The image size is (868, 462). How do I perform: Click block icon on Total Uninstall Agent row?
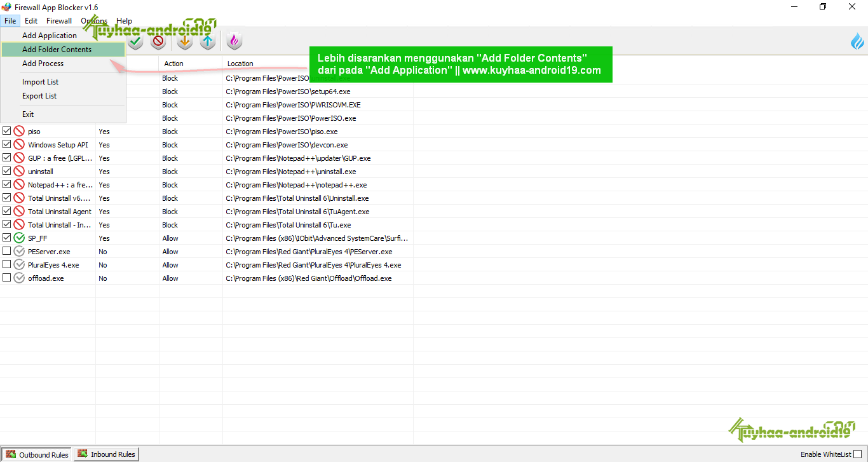[19, 212]
